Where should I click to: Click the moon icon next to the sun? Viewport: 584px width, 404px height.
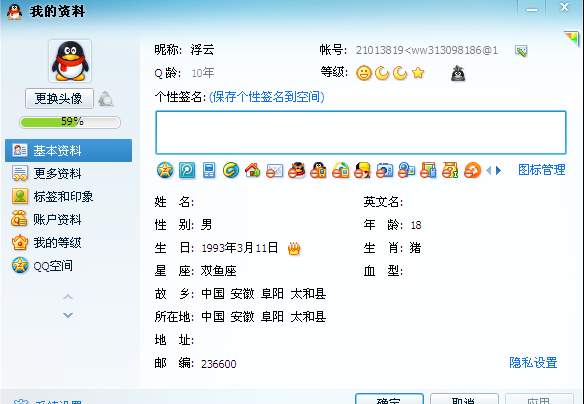tap(382, 73)
